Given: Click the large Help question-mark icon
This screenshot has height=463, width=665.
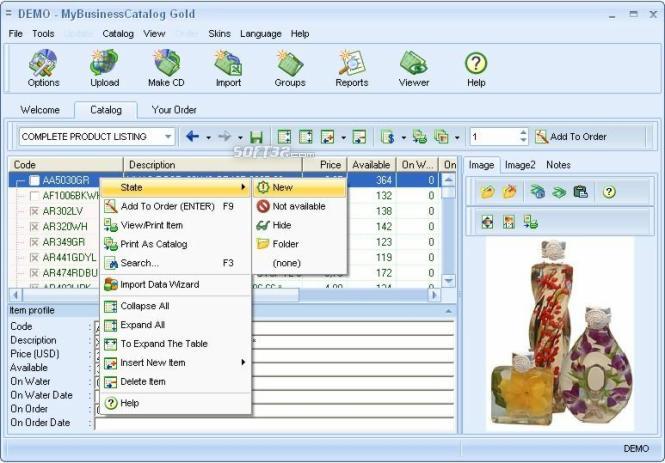Looking at the screenshot, I should [x=476, y=63].
